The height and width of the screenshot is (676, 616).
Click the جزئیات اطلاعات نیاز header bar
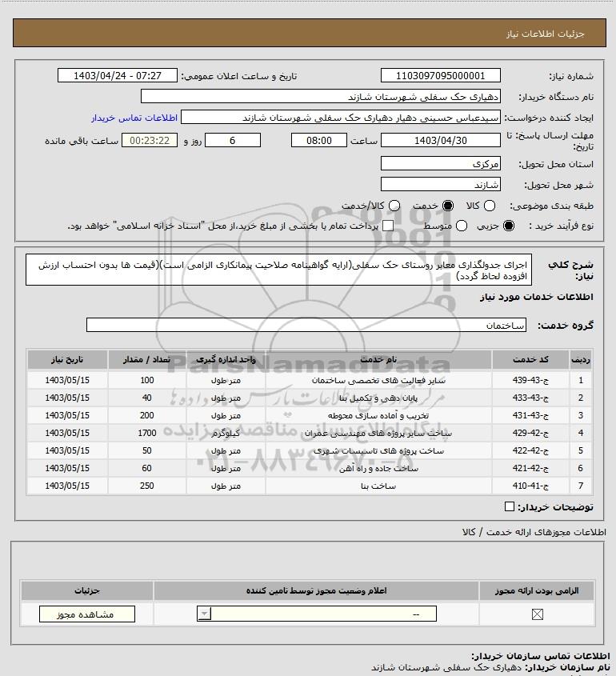pyautogui.click(x=310, y=33)
